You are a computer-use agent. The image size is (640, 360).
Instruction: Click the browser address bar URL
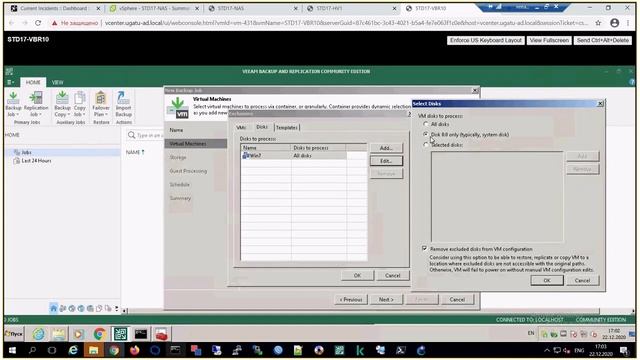click(x=346, y=23)
